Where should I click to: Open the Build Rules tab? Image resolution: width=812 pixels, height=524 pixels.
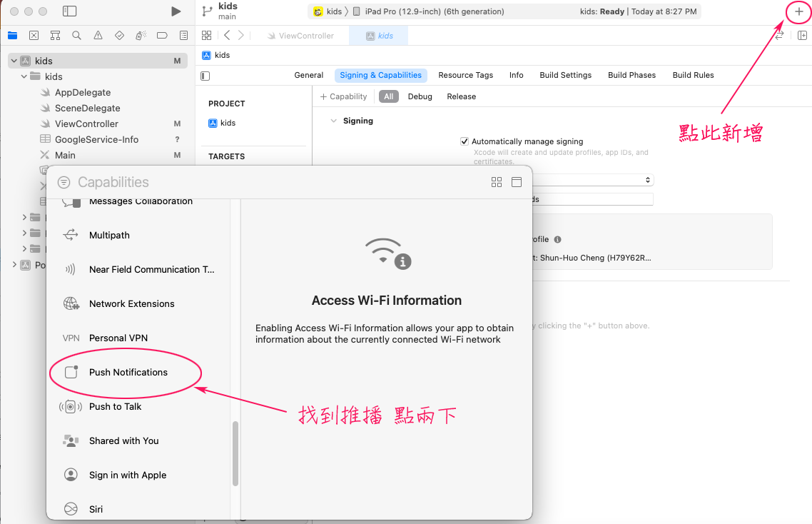tap(693, 75)
